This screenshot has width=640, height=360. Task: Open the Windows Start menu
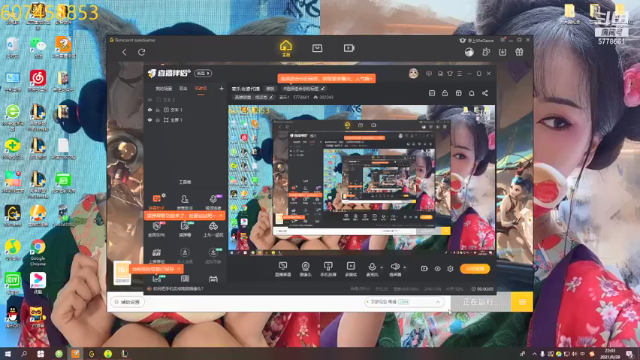tap(8, 354)
